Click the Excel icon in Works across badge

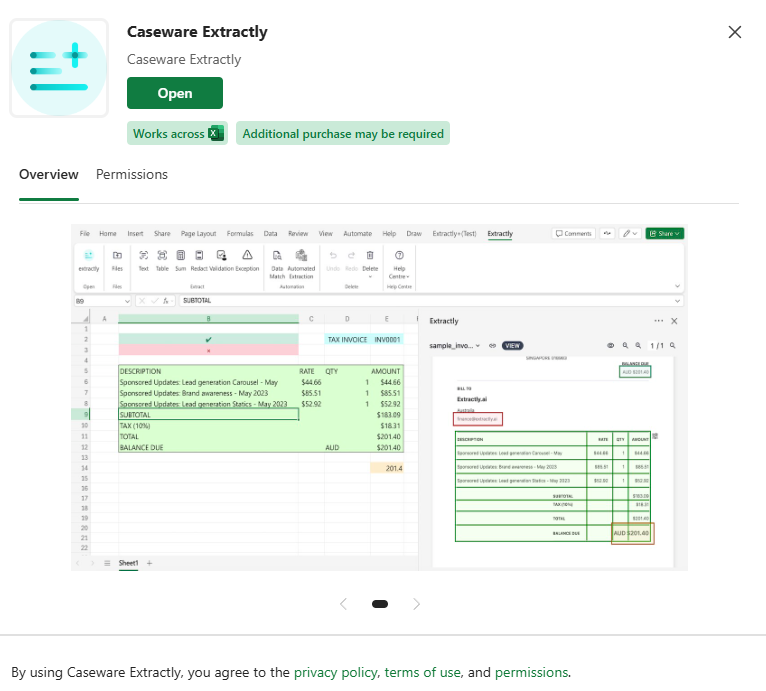(x=216, y=133)
